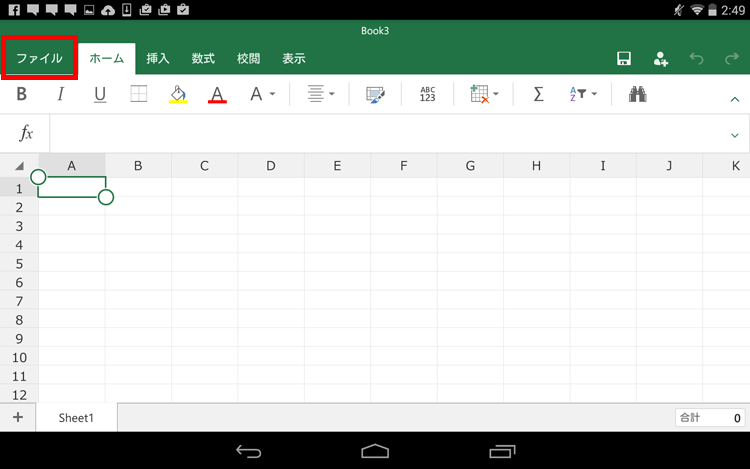Toggle Italic formatting
Image resolution: width=750 pixels, height=469 pixels.
60,94
